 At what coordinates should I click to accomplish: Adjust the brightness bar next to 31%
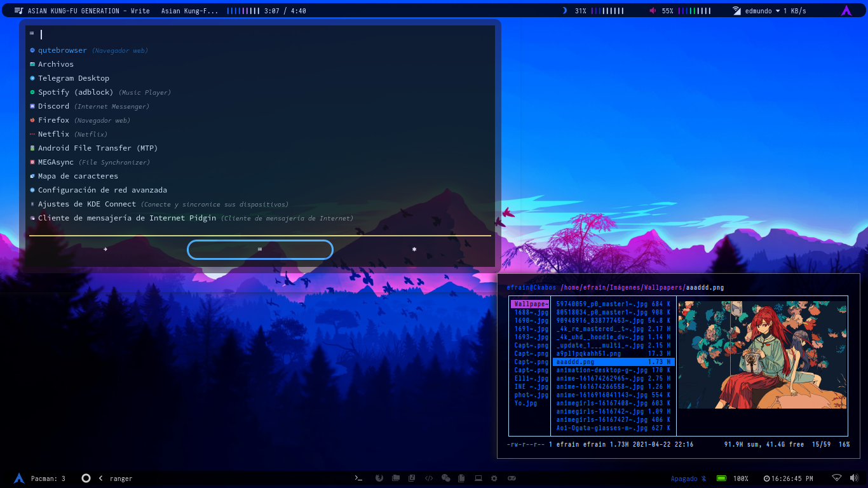coord(607,11)
